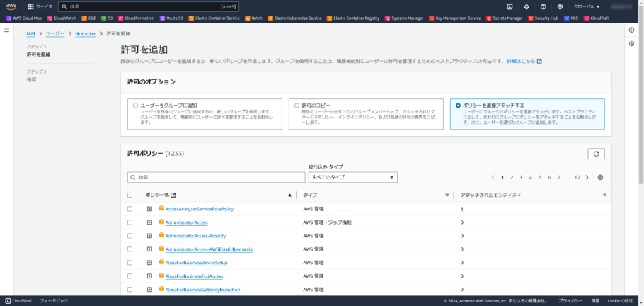The width and height of the screenshot is (644, 306).
Task: Open CloudShell in the footer
Action: click(19, 301)
